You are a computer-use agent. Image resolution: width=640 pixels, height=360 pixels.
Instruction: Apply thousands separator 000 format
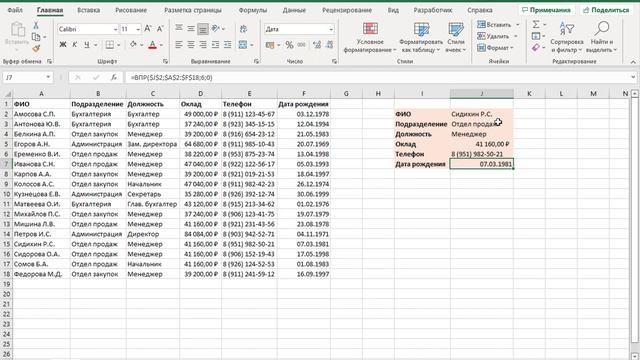click(302, 44)
